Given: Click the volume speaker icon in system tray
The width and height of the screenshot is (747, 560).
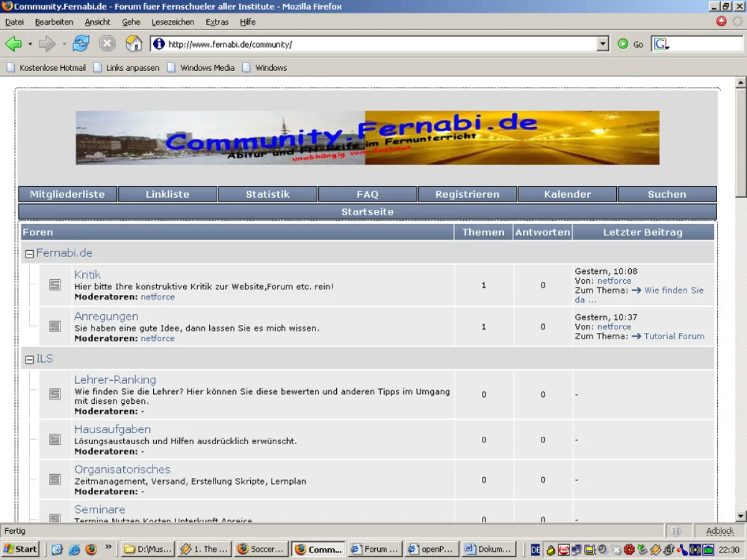Looking at the screenshot, I should coord(601,549).
